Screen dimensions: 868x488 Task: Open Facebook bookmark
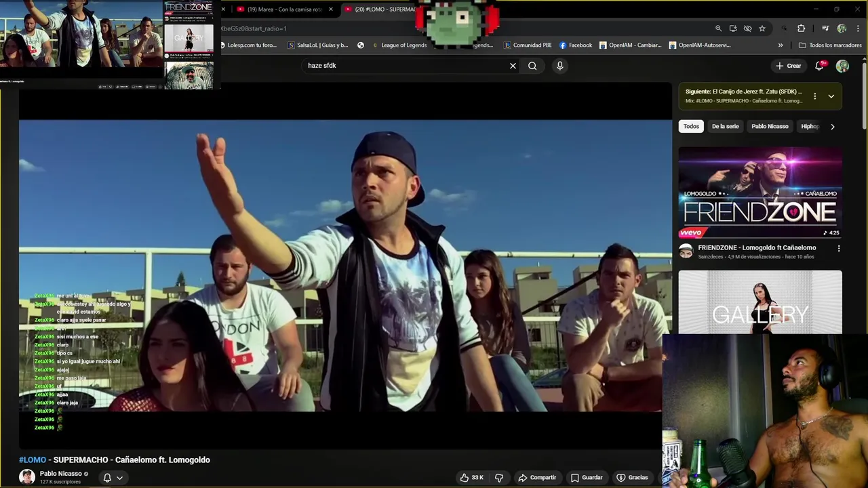click(576, 45)
